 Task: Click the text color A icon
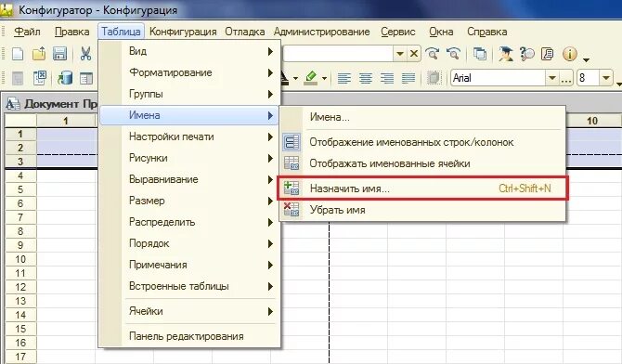click(x=284, y=78)
